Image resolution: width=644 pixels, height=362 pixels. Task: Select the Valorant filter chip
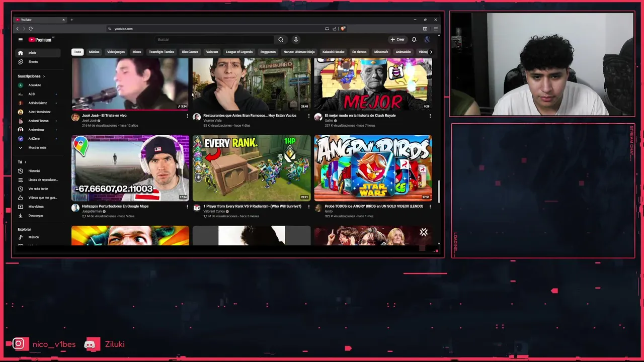pos(212,52)
